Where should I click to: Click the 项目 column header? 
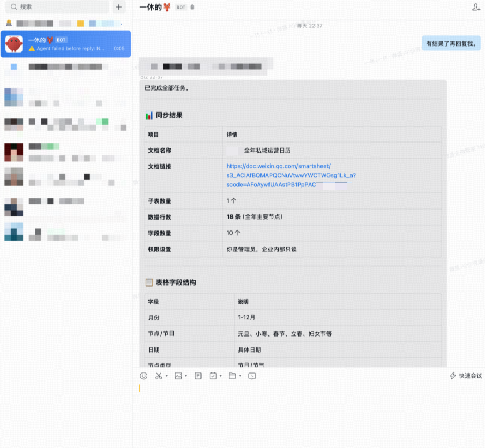tap(153, 135)
